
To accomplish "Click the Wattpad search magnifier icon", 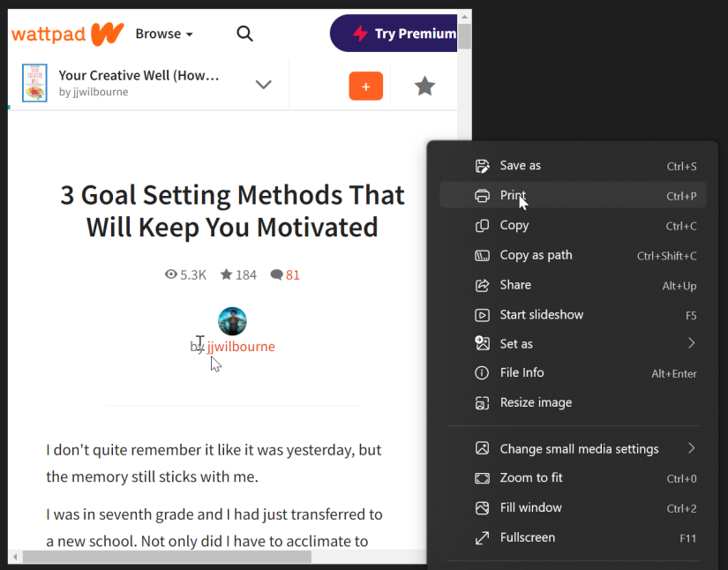I will pos(244,34).
